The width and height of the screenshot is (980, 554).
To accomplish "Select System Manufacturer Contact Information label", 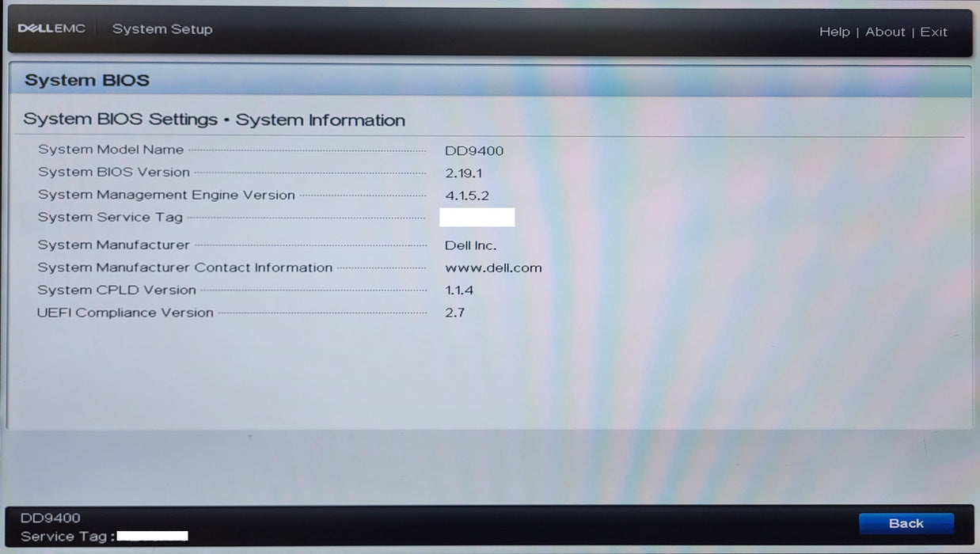I will click(x=185, y=268).
